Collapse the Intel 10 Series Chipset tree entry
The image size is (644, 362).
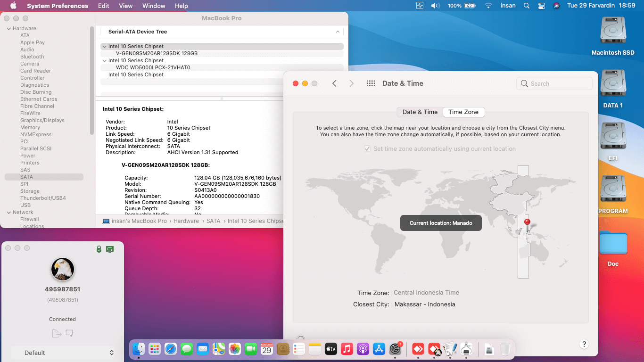tap(104, 46)
